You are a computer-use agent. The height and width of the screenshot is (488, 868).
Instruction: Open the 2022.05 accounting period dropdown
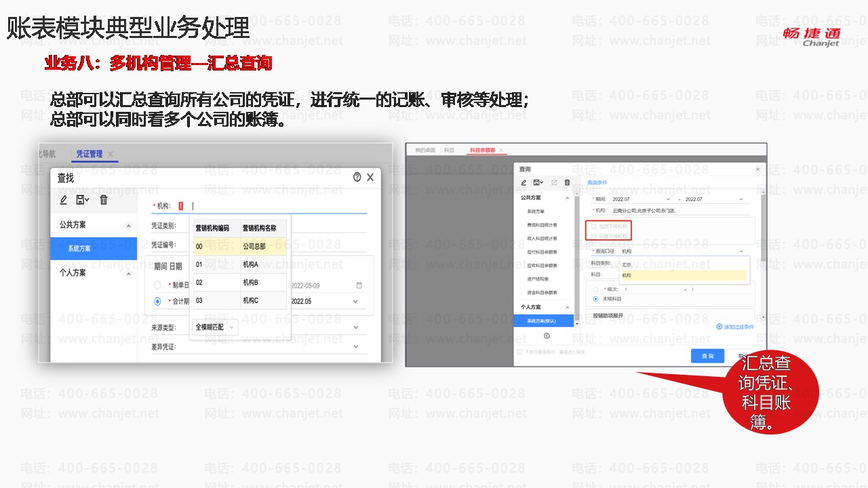(355, 302)
